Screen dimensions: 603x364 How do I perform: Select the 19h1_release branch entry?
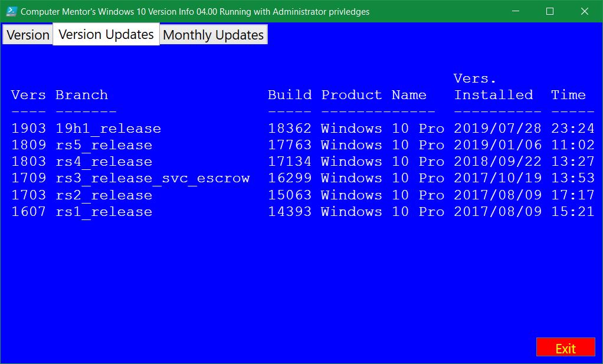[108, 129]
